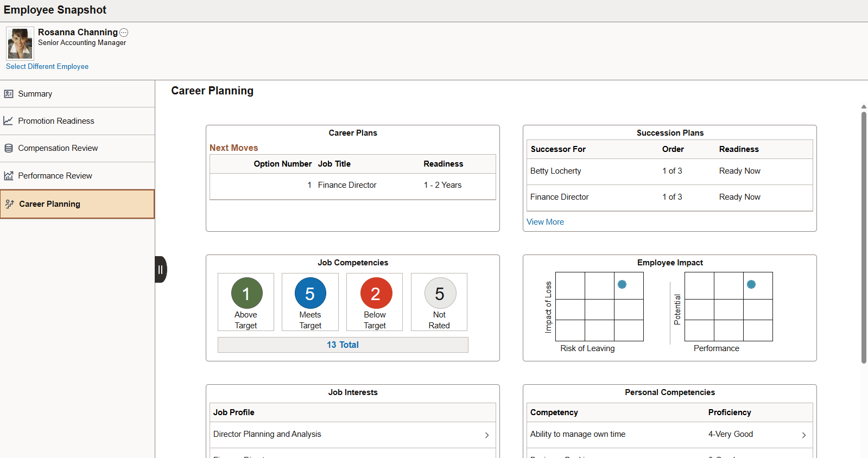The height and width of the screenshot is (458, 868).
Task: Click View More under Succession Plans
Action: [x=545, y=222]
